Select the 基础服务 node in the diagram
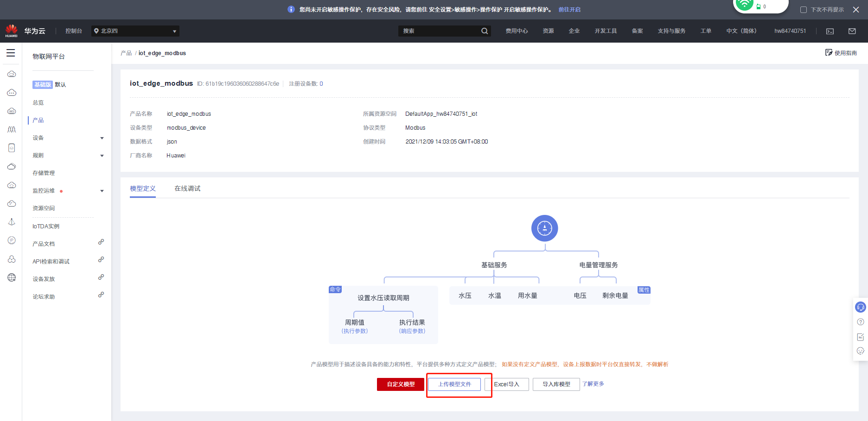 point(494,265)
